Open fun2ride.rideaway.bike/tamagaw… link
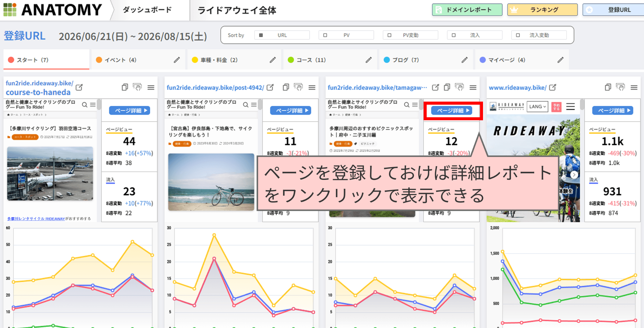Viewport: 644px width, 328px height. 377,87
